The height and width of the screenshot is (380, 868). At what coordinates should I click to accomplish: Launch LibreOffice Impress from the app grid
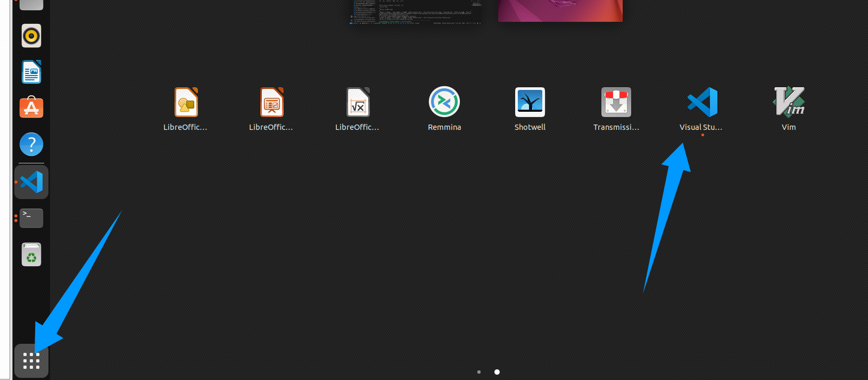click(x=271, y=109)
